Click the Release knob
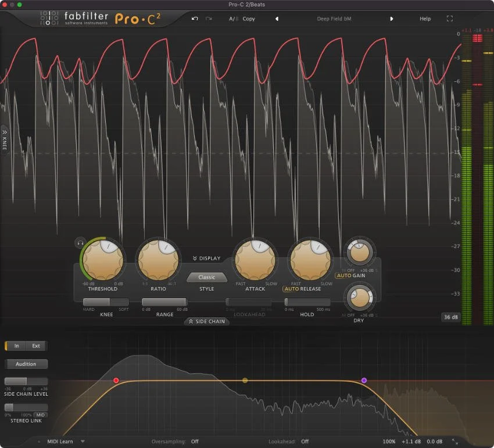Screen dimensions: 494x448 310,260
